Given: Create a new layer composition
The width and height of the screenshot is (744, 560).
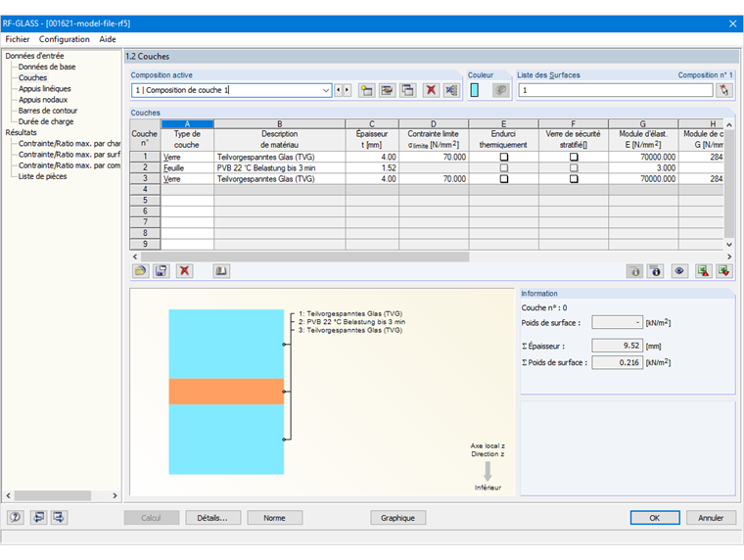Looking at the screenshot, I should click(x=366, y=90).
